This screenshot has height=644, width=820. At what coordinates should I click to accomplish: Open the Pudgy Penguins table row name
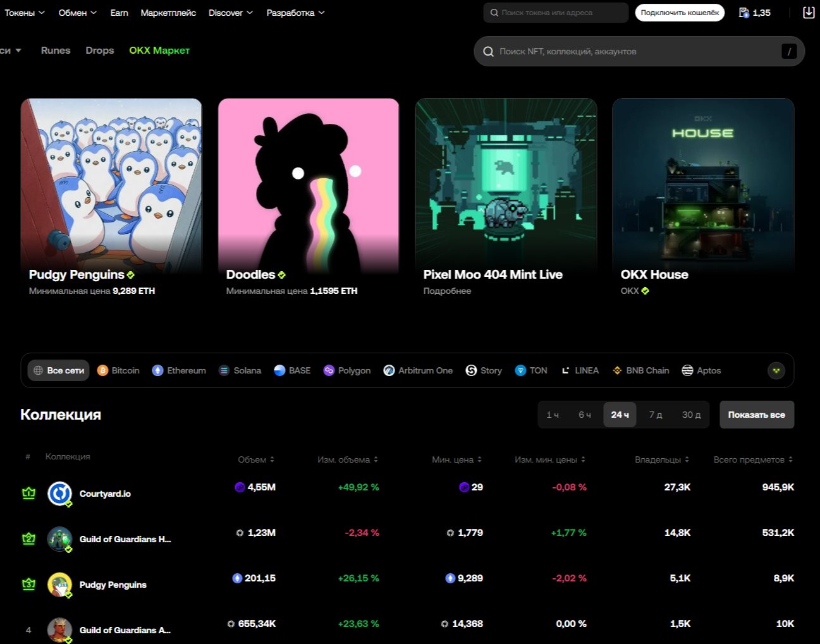[x=113, y=585]
